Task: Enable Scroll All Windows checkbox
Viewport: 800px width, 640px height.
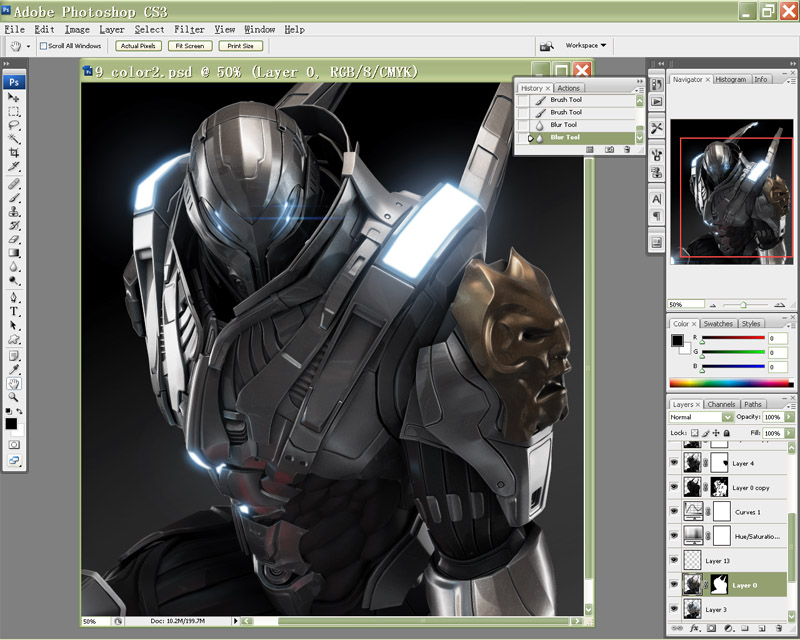Action: coord(43,46)
